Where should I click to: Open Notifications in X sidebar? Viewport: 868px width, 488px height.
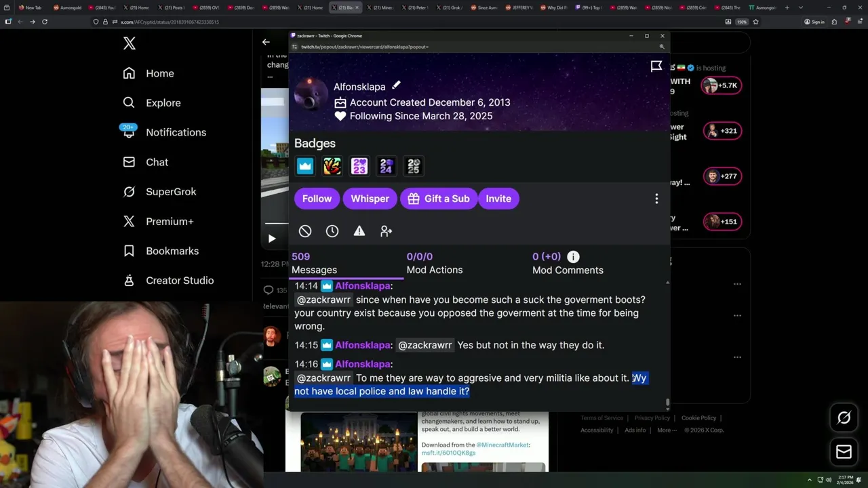[164, 132]
